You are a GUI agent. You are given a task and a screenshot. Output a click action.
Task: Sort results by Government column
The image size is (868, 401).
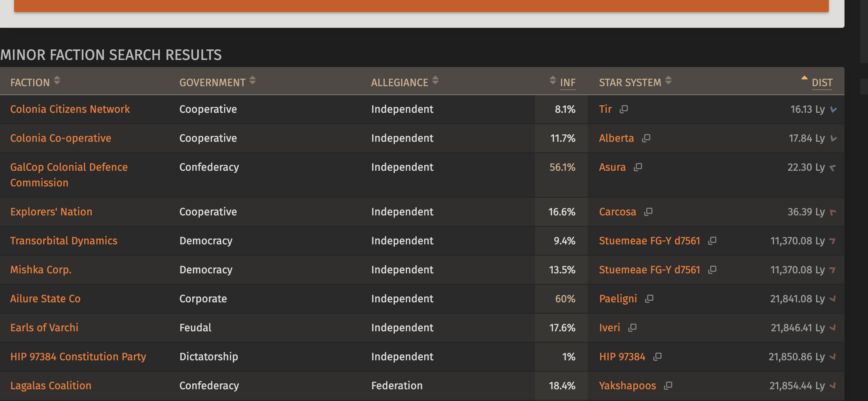point(217,82)
